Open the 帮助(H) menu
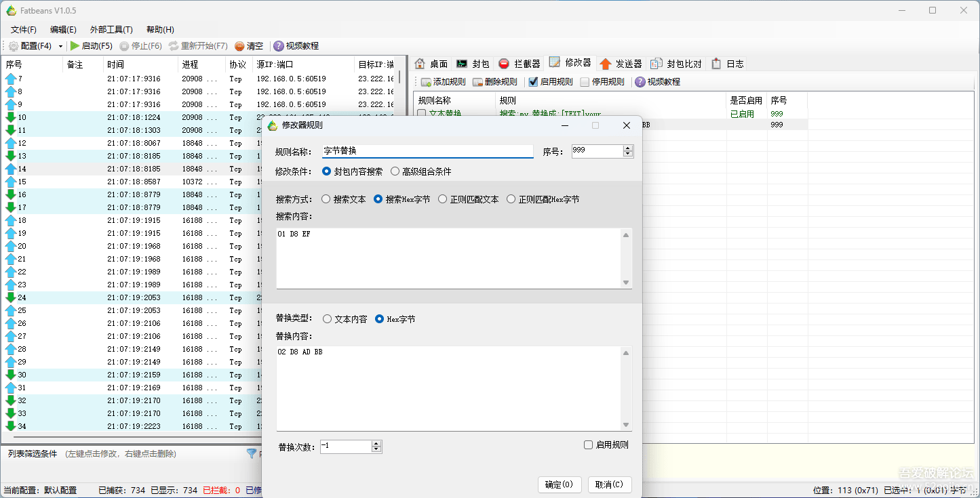980x498 pixels. pos(159,29)
